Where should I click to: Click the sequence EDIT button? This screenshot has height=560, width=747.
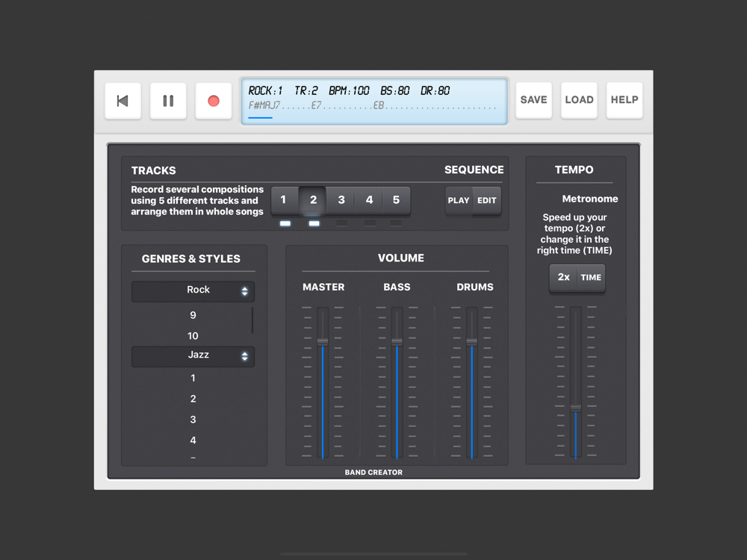(487, 200)
